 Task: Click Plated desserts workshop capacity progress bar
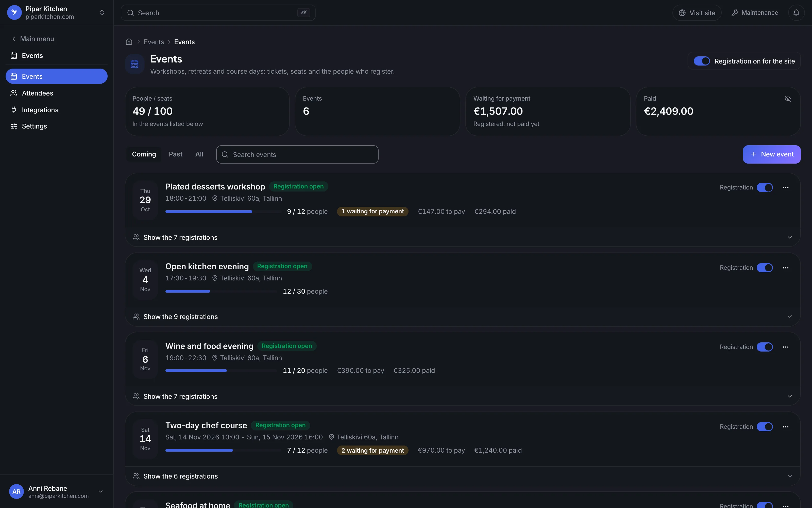tap(224, 212)
